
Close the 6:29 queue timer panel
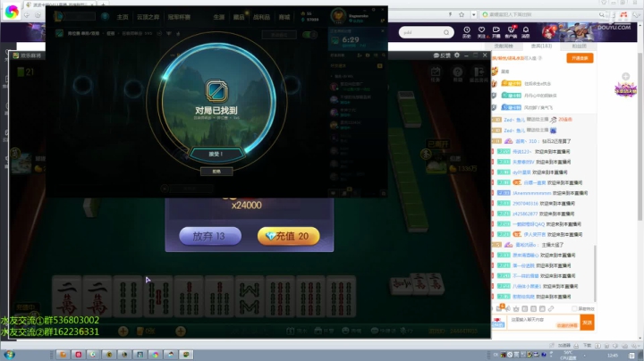click(x=383, y=30)
